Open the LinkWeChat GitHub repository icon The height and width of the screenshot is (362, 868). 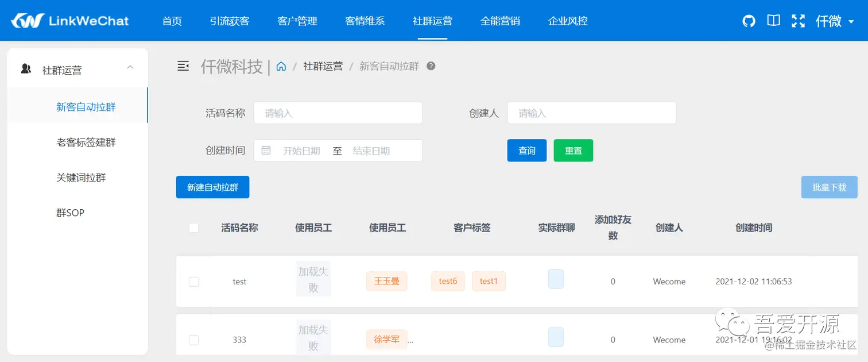point(748,20)
